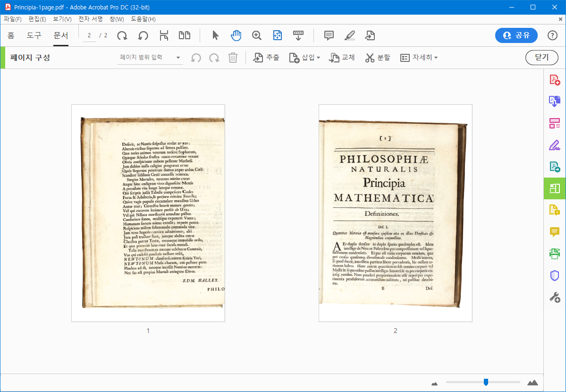Screen dimensions: 566x392
Task: Open Fill & Sign purple pen tool
Action: tap(555, 145)
